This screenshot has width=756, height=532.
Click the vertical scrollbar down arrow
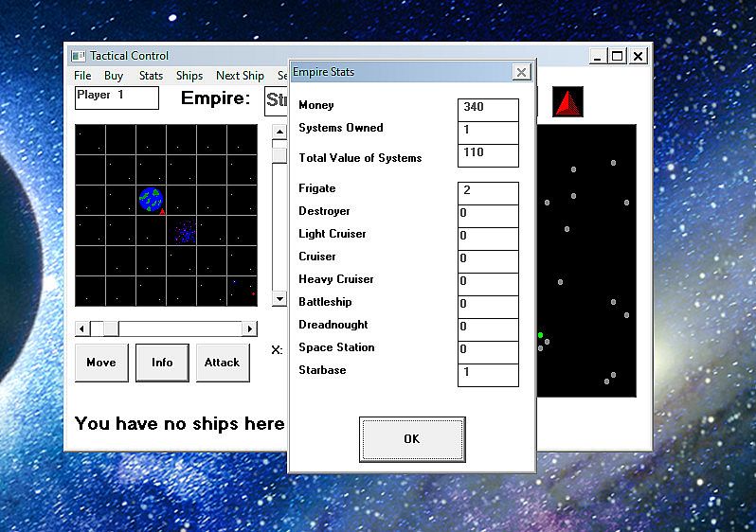coord(279,299)
